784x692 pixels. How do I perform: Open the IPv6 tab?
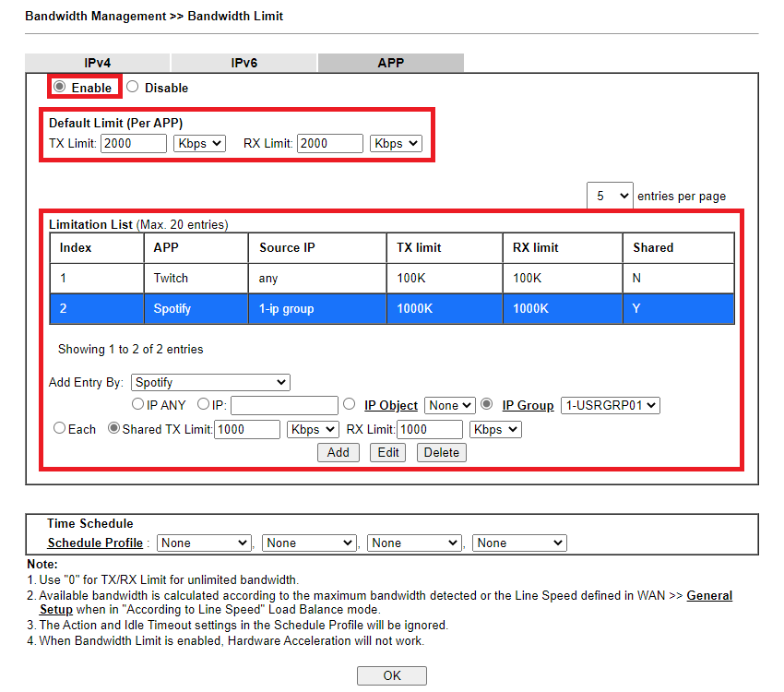(244, 63)
